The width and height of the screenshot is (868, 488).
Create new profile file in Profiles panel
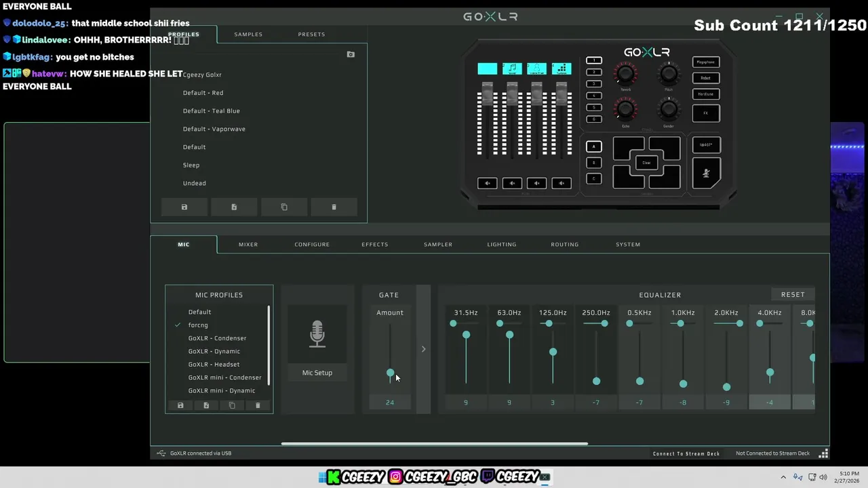point(234,207)
